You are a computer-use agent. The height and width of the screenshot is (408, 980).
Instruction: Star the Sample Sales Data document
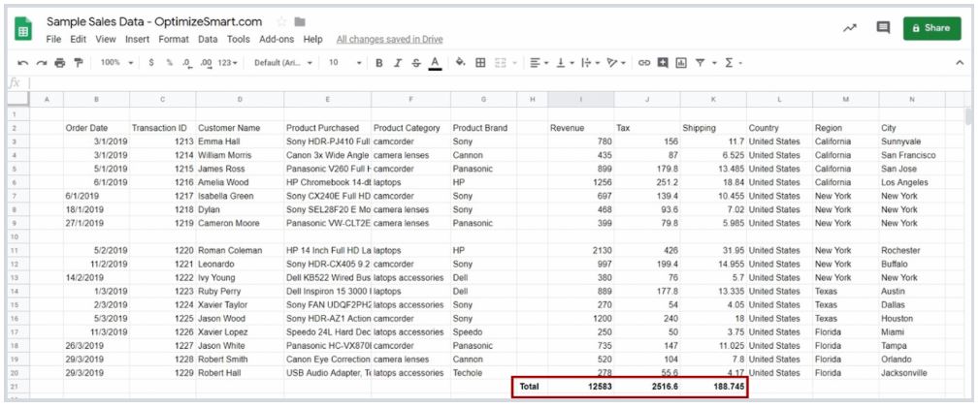[x=281, y=22]
